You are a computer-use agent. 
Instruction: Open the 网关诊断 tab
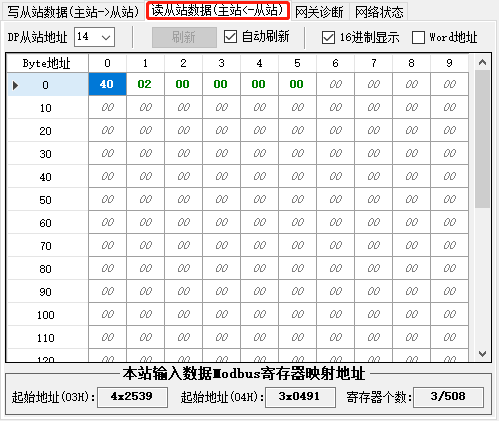pos(319,12)
